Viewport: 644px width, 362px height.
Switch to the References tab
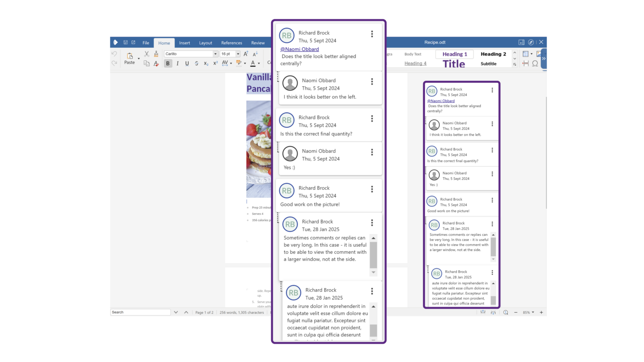click(x=231, y=43)
